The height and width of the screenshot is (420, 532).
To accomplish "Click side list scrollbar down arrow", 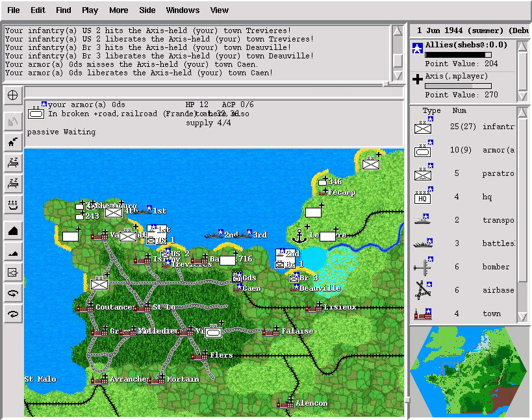I will point(522,96).
